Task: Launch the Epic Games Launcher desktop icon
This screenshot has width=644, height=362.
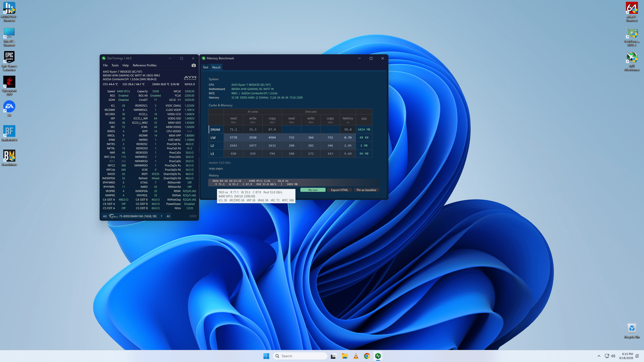Action: (9, 61)
